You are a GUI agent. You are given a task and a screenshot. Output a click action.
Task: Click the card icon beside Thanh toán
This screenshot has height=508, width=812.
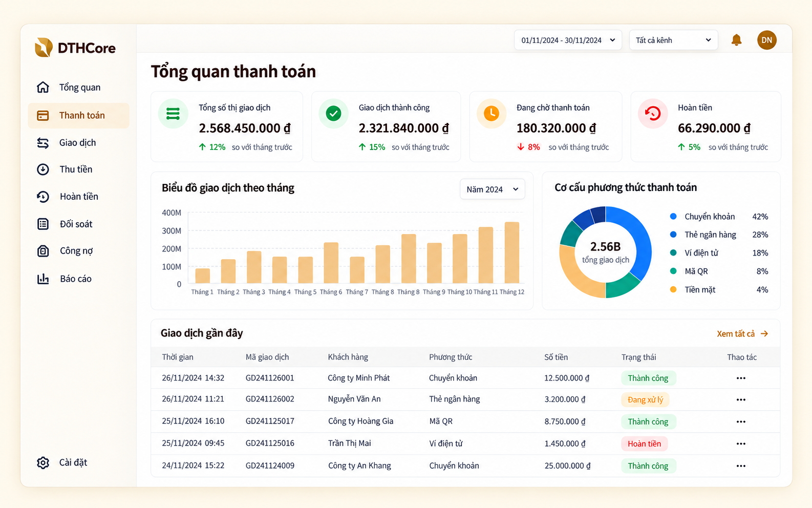tap(43, 115)
